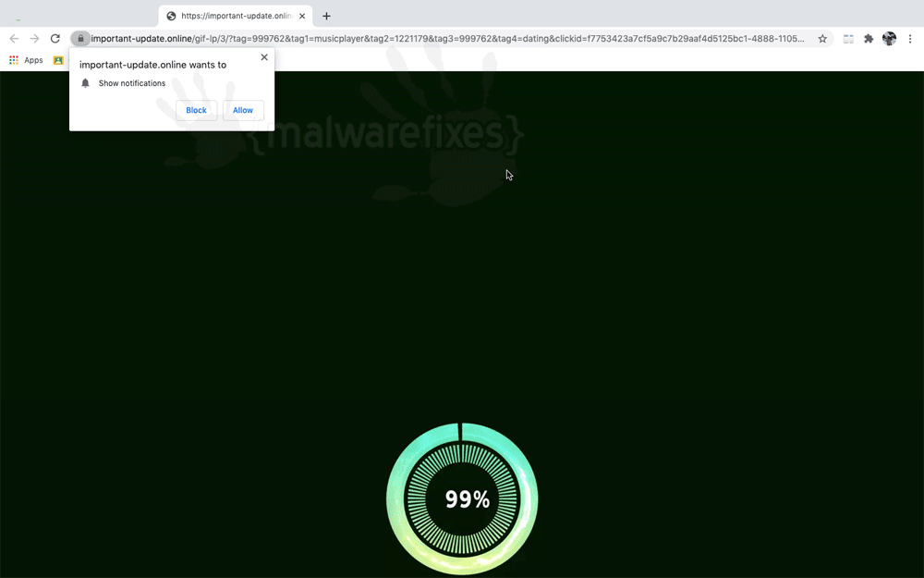Open the yellow bookmark next to Apps
924x578 pixels.
click(x=58, y=60)
